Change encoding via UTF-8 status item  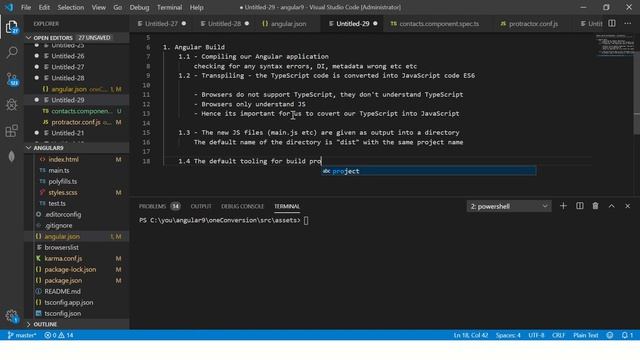pos(536,335)
